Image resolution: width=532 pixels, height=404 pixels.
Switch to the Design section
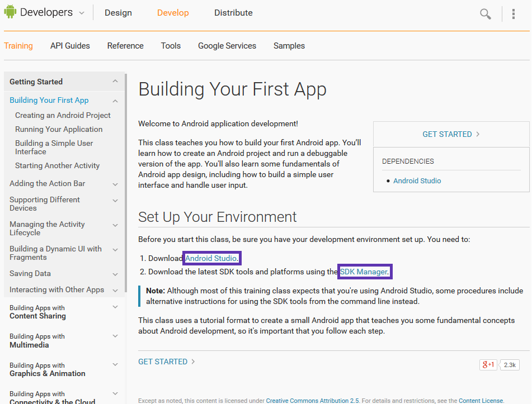coord(117,12)
